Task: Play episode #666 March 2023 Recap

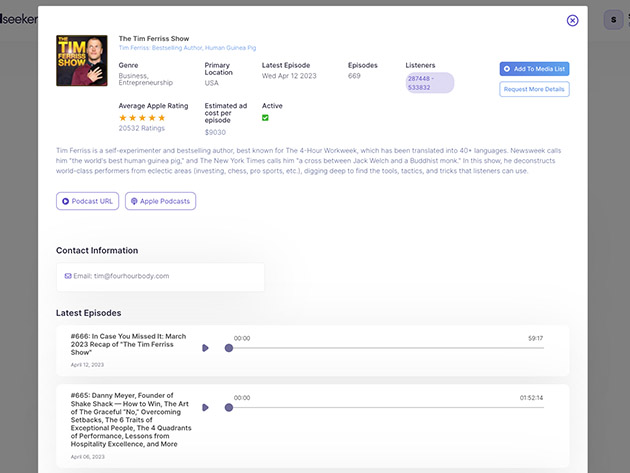Action: point(205,348)
